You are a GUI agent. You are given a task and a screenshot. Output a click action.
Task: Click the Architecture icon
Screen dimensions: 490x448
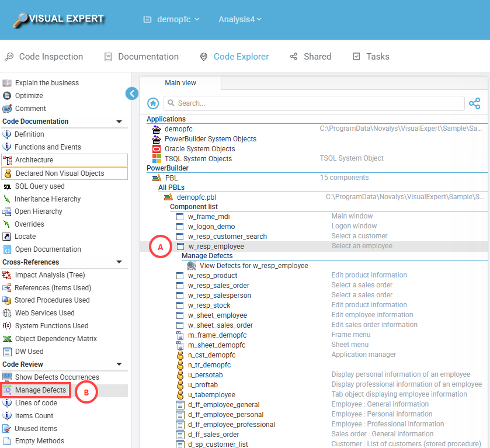[x=7, y=160]
